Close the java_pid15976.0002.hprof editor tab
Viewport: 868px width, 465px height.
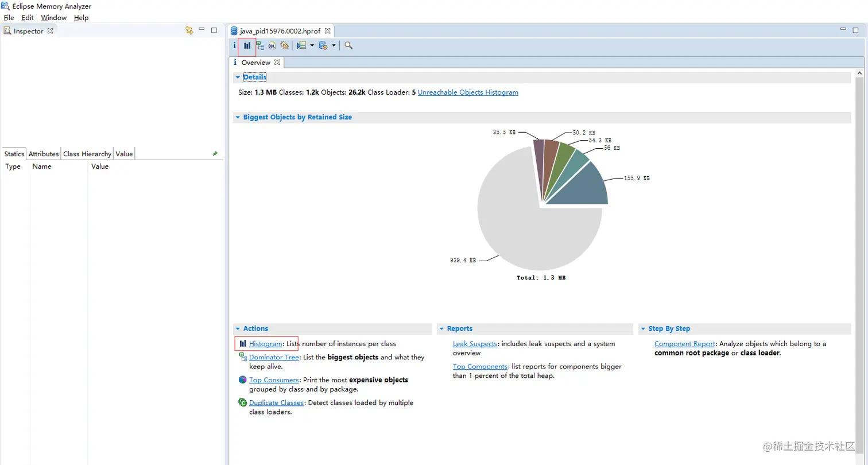point(327,31)
